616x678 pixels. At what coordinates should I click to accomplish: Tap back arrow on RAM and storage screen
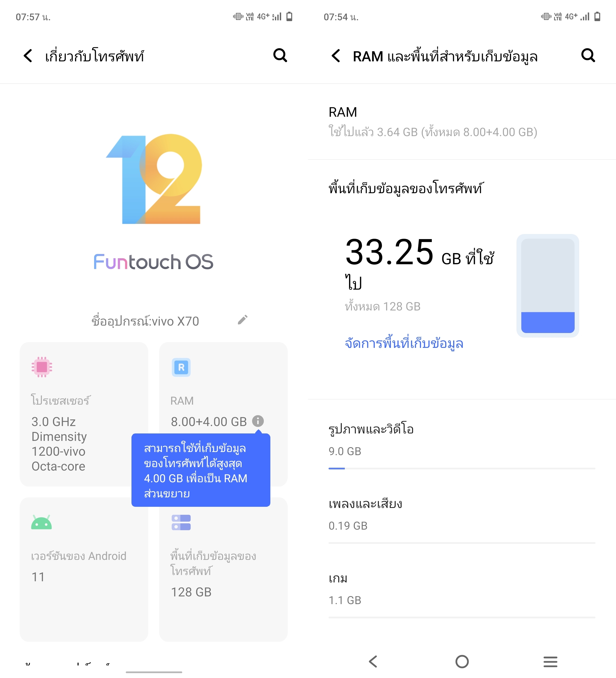(x=336, y=56)
